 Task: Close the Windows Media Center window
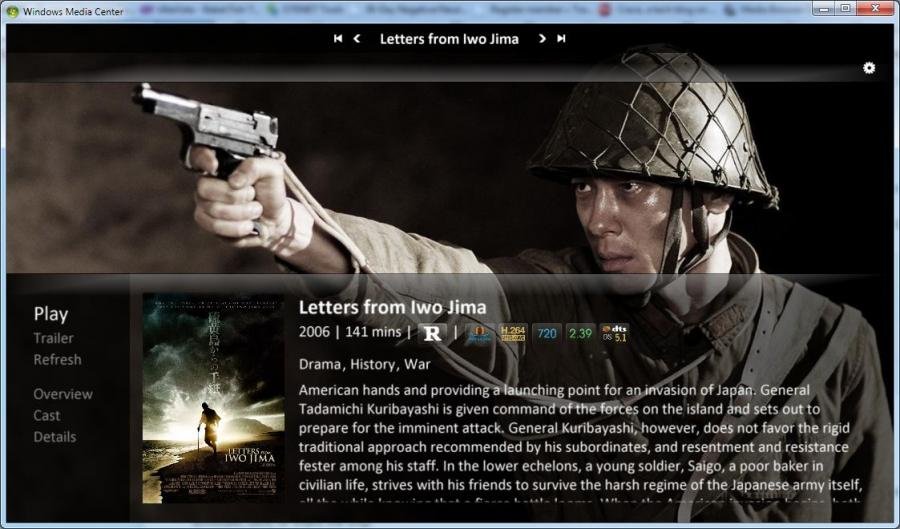pos(876,9)
